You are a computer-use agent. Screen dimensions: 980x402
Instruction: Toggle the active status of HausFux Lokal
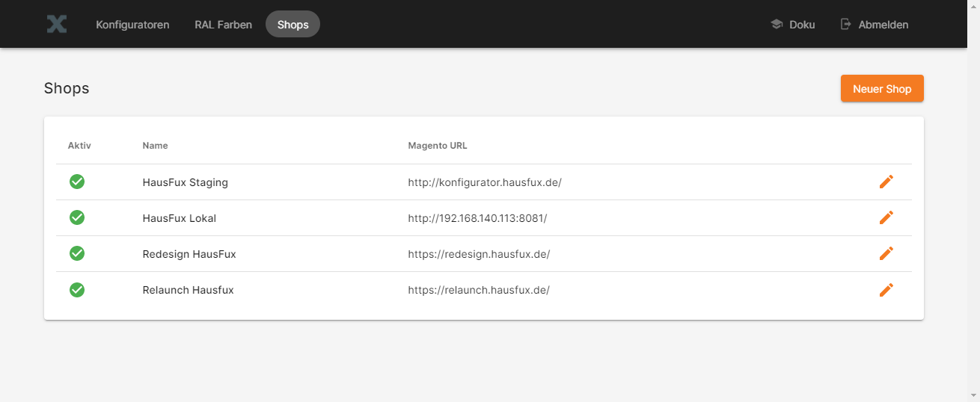click(77, 217)
